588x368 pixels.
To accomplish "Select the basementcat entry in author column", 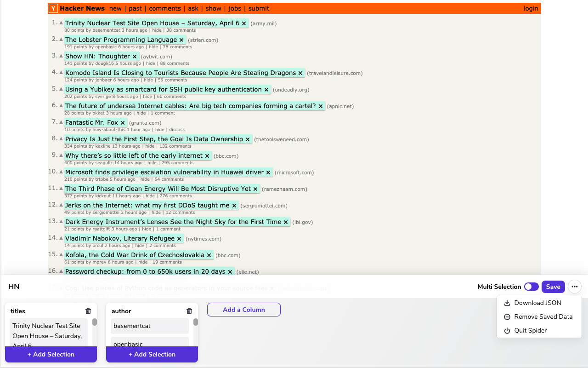I will coord(150,326).
